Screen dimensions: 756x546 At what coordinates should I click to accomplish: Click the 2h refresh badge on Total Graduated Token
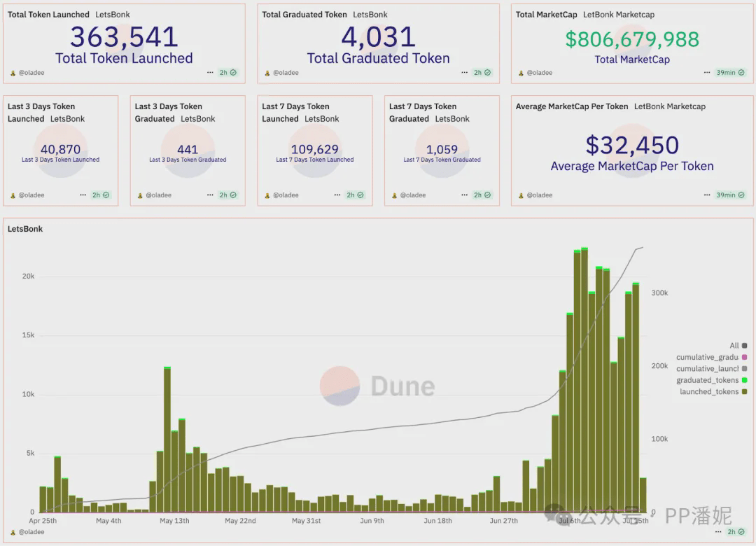coord(482,72)
